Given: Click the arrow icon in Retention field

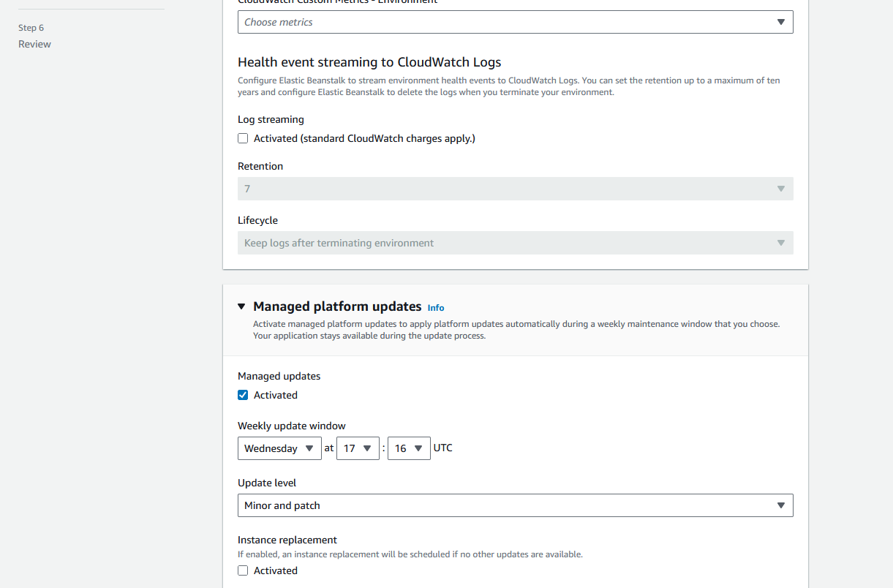Looking at the screenshot, I should tap(780, 189).
